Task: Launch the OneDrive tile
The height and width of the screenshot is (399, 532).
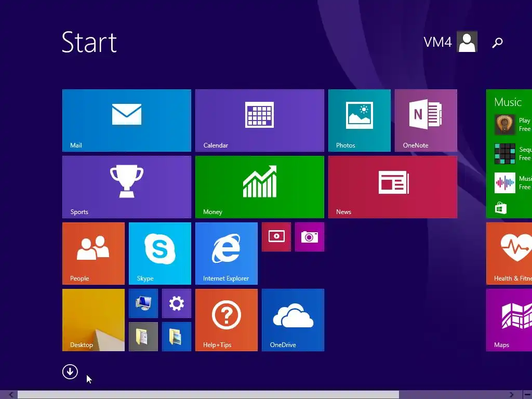Action: 293,320
